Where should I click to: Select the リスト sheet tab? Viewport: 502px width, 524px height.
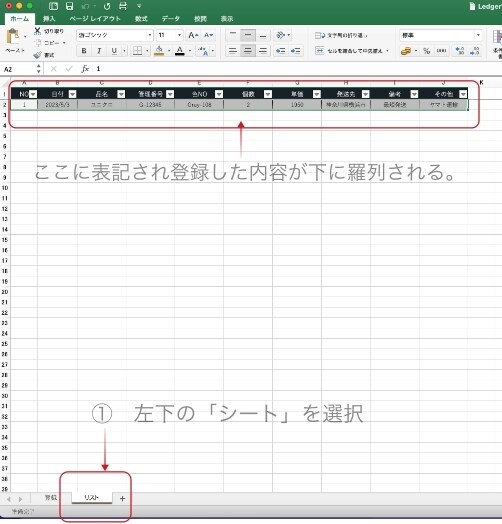pos(92,498)
